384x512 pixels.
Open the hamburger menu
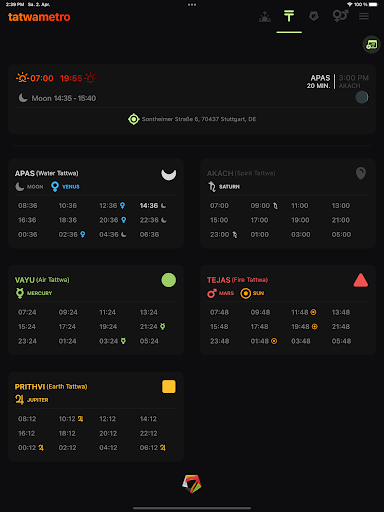click(x=364, y=16)
